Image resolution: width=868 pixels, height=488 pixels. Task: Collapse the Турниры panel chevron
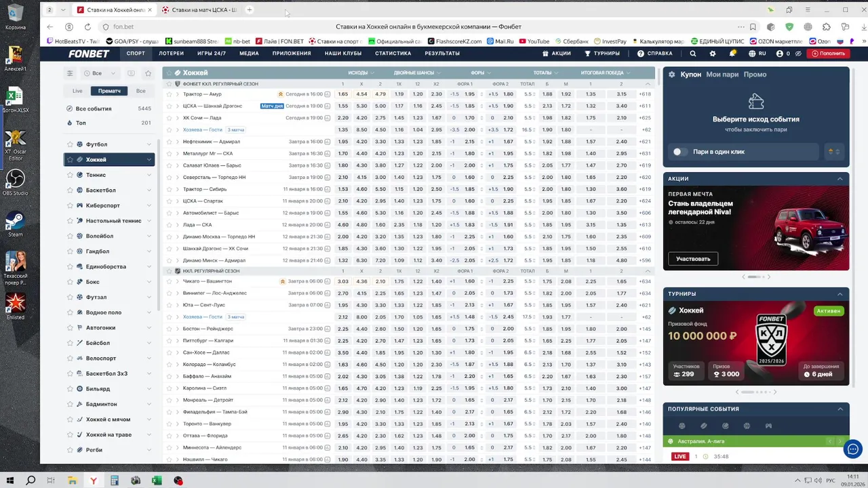point(840,294)
